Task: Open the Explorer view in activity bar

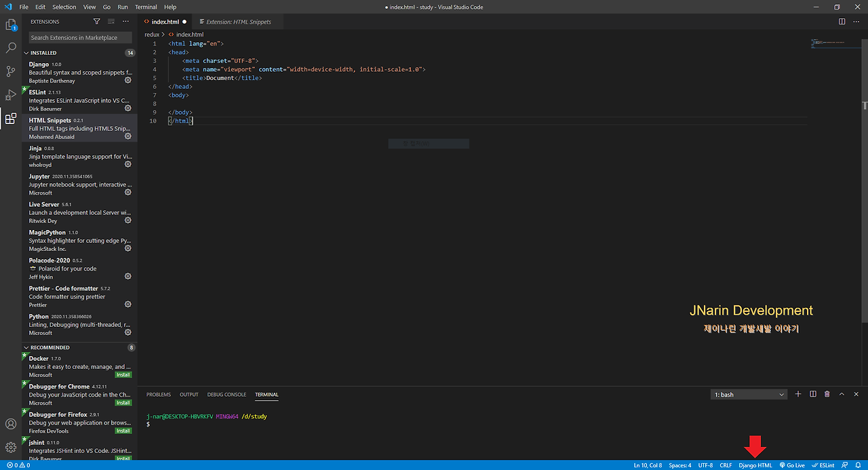Action: click(x=11, y=26)
